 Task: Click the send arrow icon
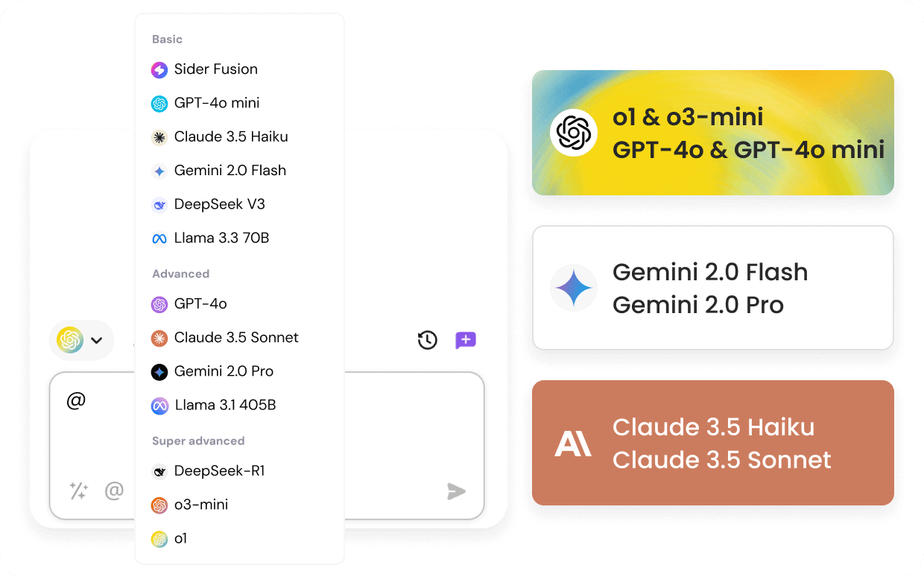(456, 491)
